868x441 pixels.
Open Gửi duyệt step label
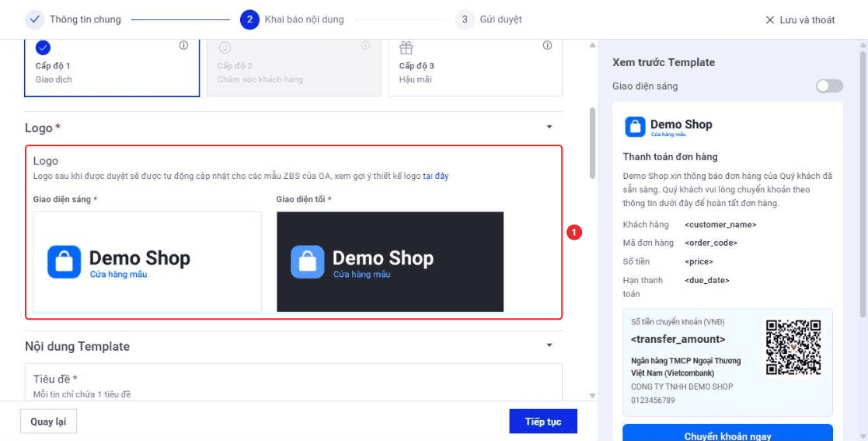click(501, 19)
